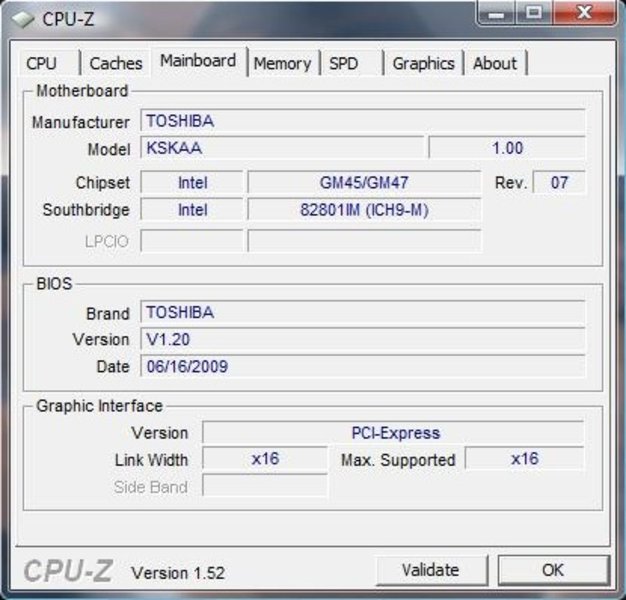Click the BIOS Brand field TOSHIBA
This screenshot has height=600, width=626.
pyautogui.click(x=363, y=312)
